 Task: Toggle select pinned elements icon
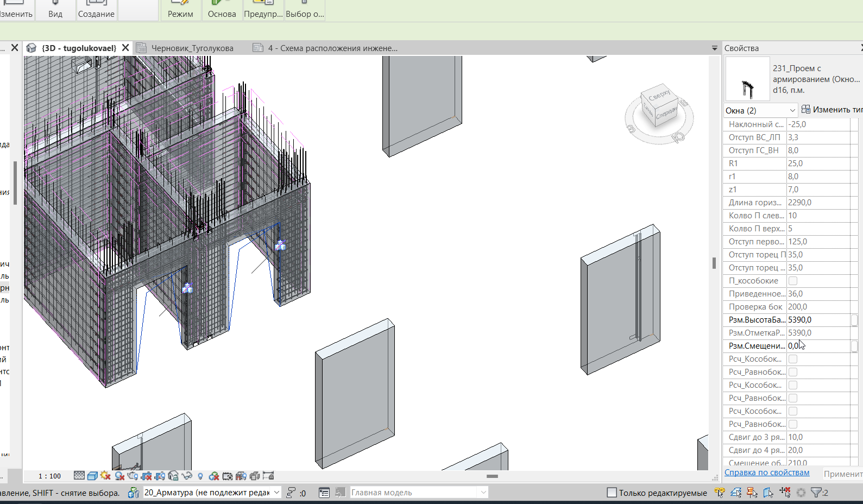click(752, 493)
